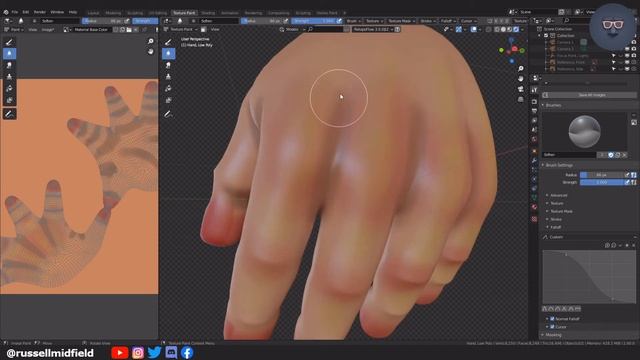The height and width of the screenshot is (360, 640).
Task: Select the Soften tool in 3D viewport toolbar
Action: (168, 53)
